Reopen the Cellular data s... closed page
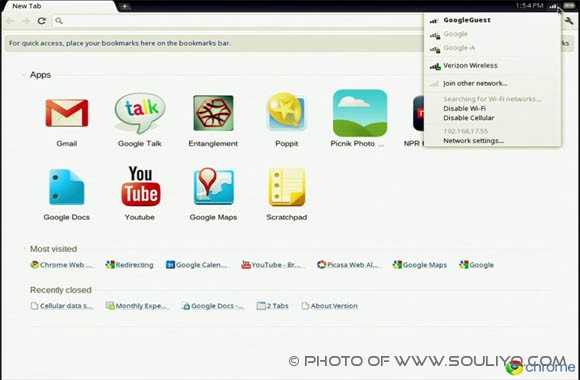This screenshot has height=380, width=580. click(61, 306)
